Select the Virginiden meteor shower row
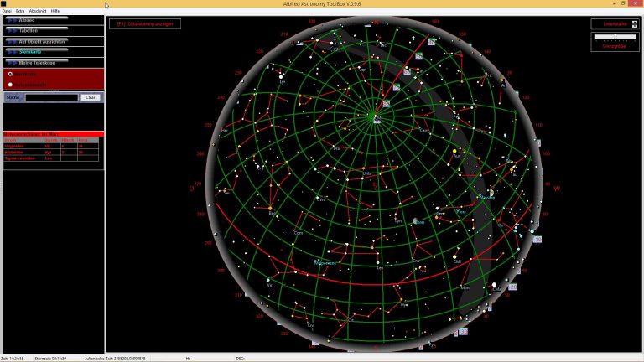 point(51,146)
